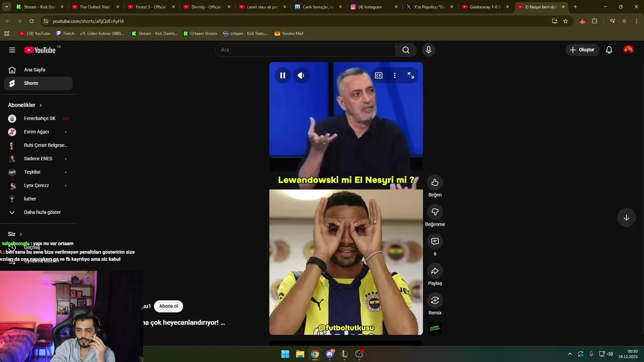Open the sound source thumbnail under Remix
This screenshot has height=362, width=644.
435,328
